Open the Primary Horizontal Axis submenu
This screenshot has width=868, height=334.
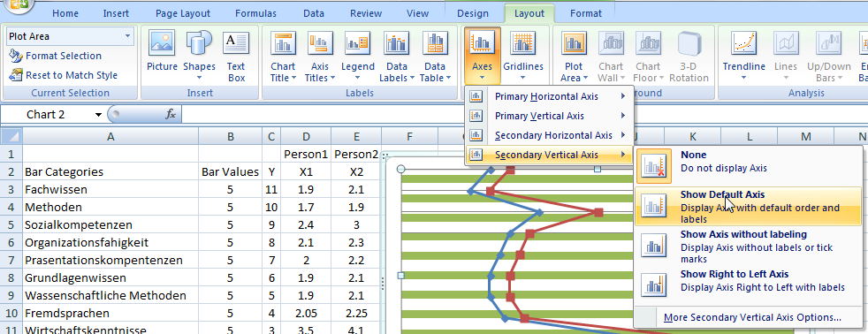[x=549, y=97]
